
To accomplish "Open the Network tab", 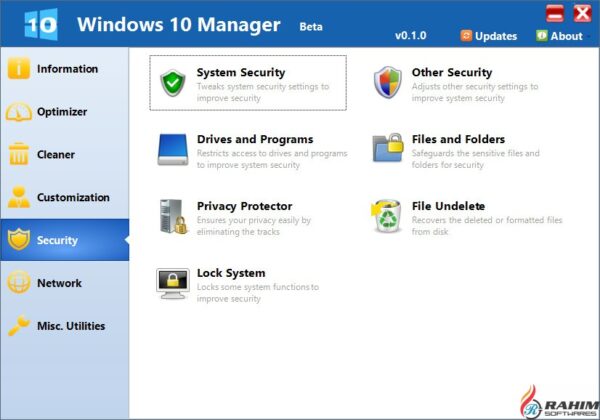I will coord(65,283).
